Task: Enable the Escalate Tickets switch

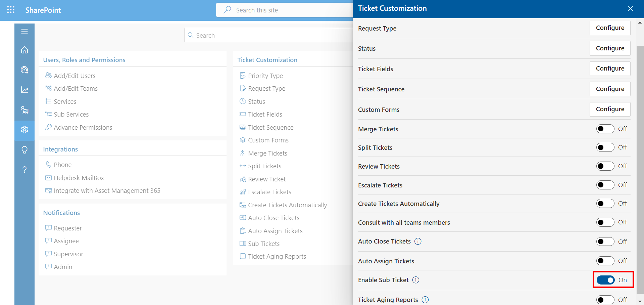Action: click(605, 185)
